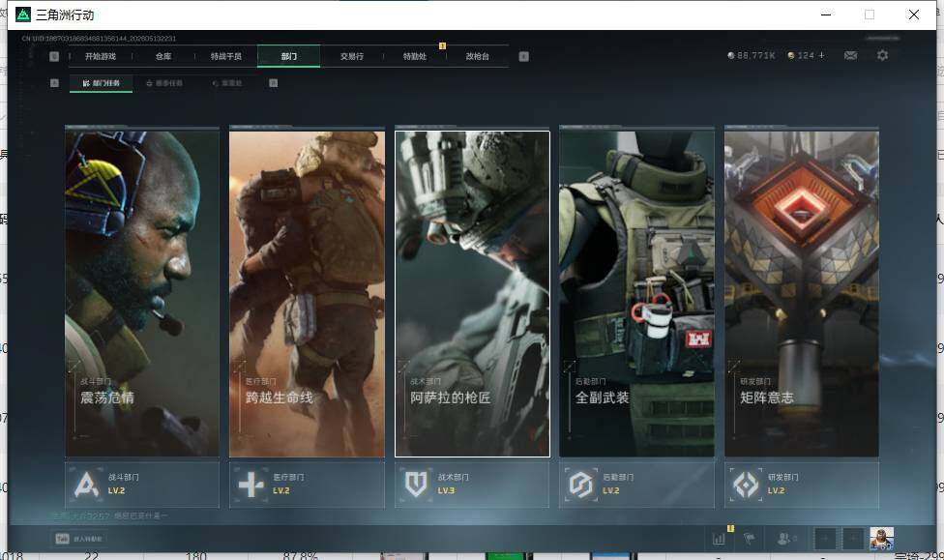Viewport: 944px width, 560px height.
Task: Click the yellow alert badge above 特勤处
Action: (443, 45)
